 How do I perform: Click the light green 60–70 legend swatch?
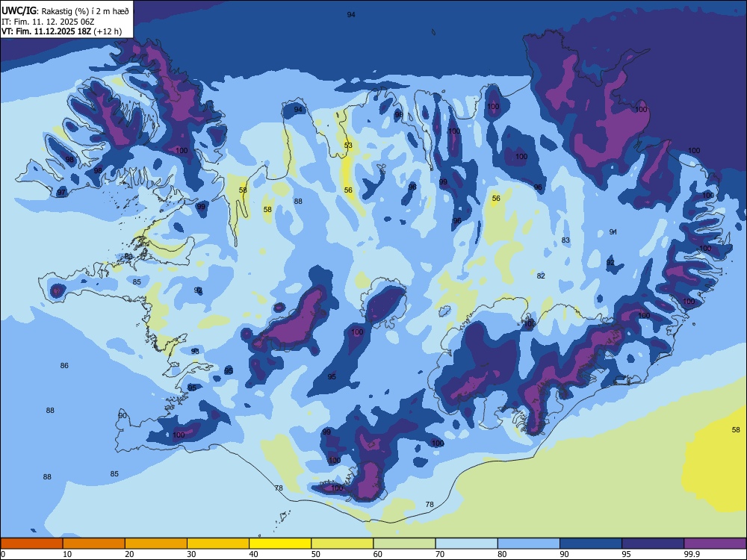pyautogui.click(x=404, y=544)
